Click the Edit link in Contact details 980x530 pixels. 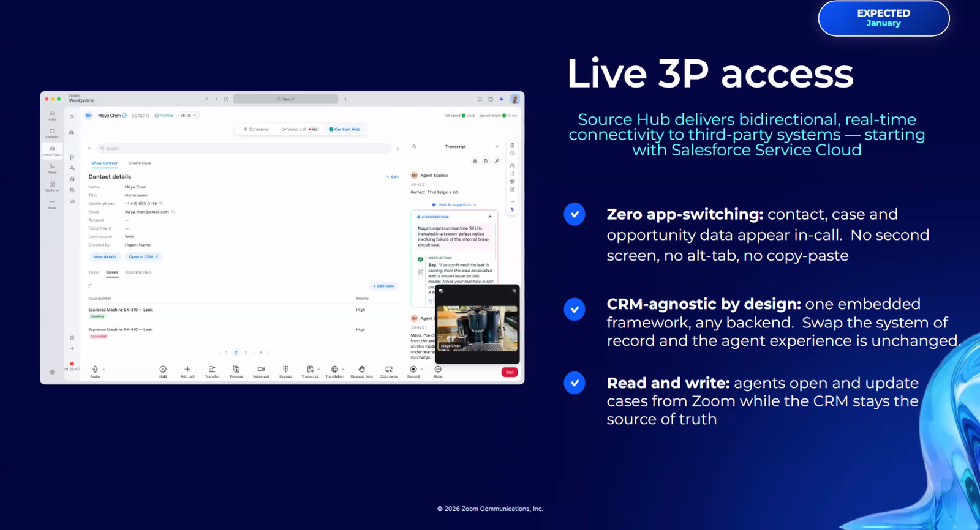pos(393,177)
